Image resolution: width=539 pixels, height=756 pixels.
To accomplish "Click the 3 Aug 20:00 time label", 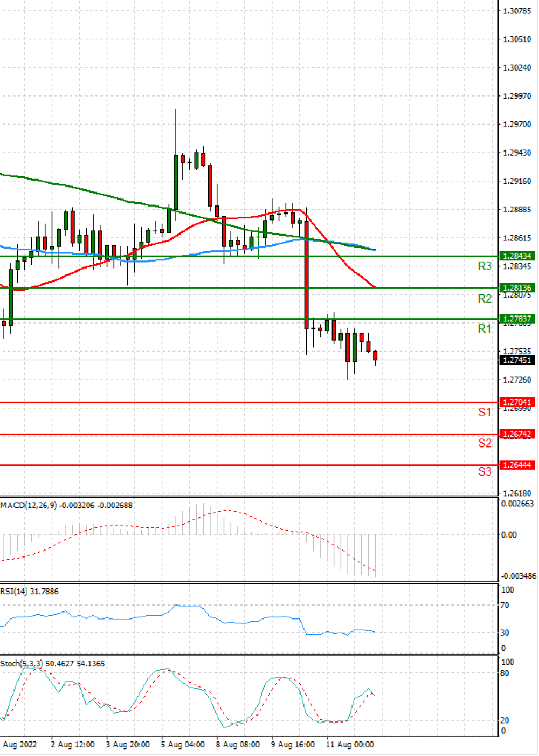I will point(128,745).
